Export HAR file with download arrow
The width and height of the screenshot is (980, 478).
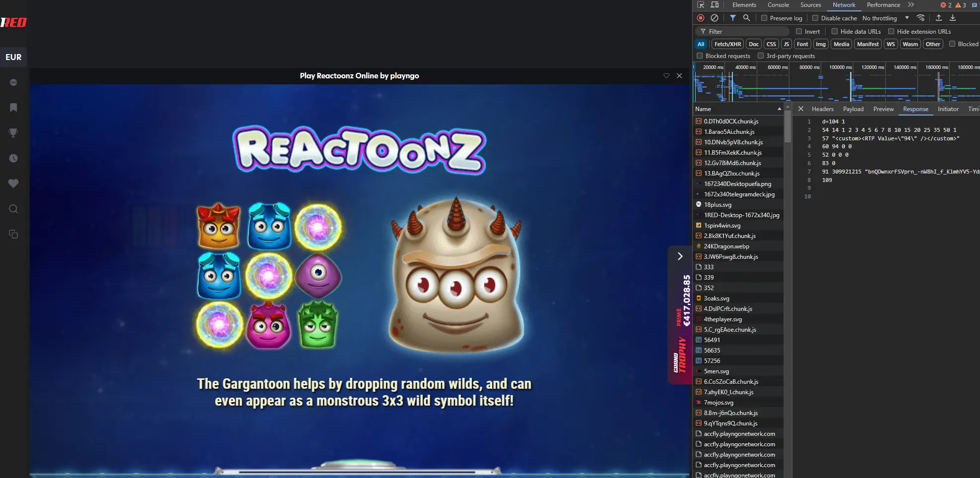click(953, 18)
